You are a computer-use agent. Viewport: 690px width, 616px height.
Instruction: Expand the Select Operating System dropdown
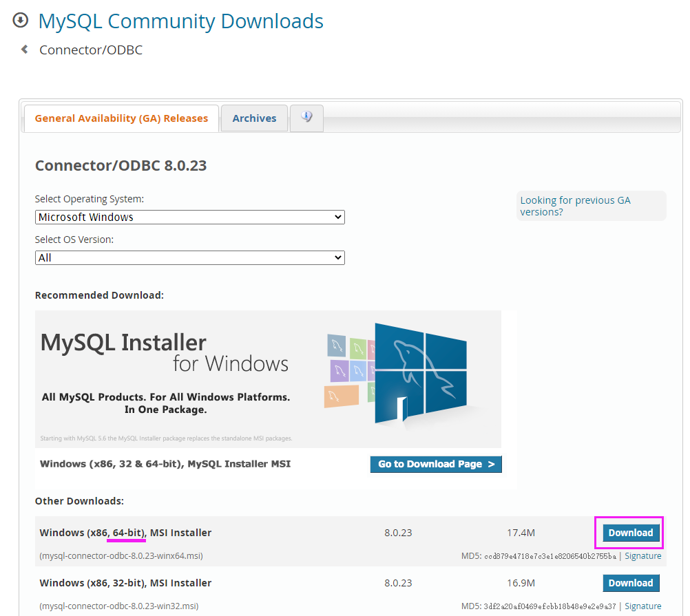[189, 217]
